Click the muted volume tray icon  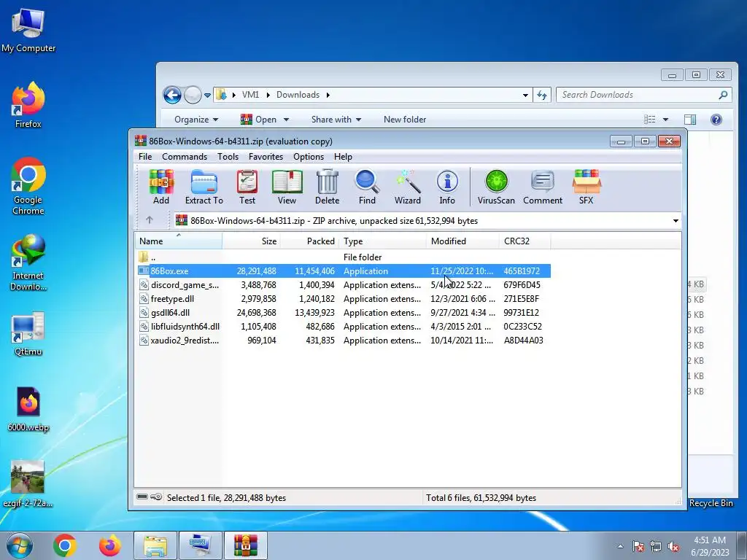pyautogui.click(x=673, y=547)
